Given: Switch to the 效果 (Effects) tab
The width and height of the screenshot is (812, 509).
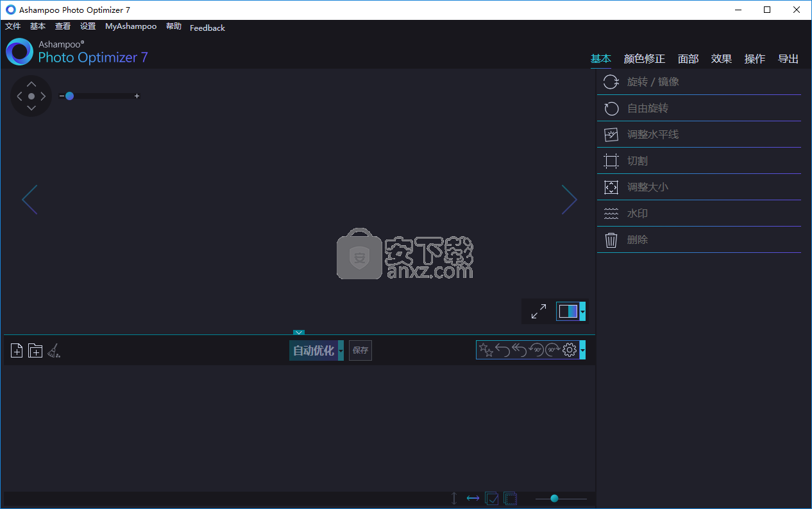Looking at the screenshot, I should pyautogui.click(x=722, y=58).
